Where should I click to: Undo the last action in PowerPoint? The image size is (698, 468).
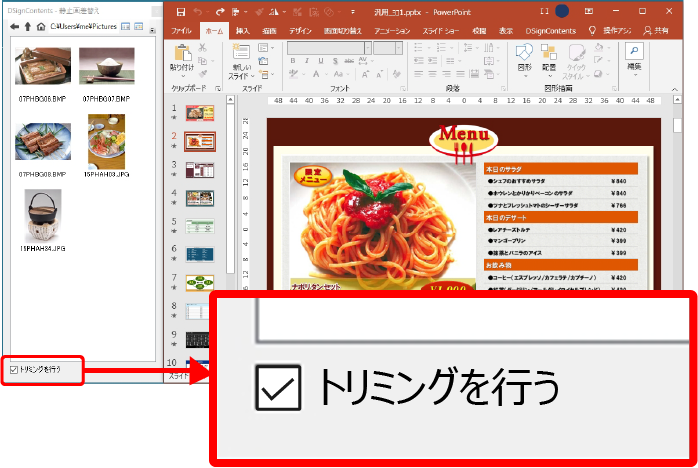point(198,12)
